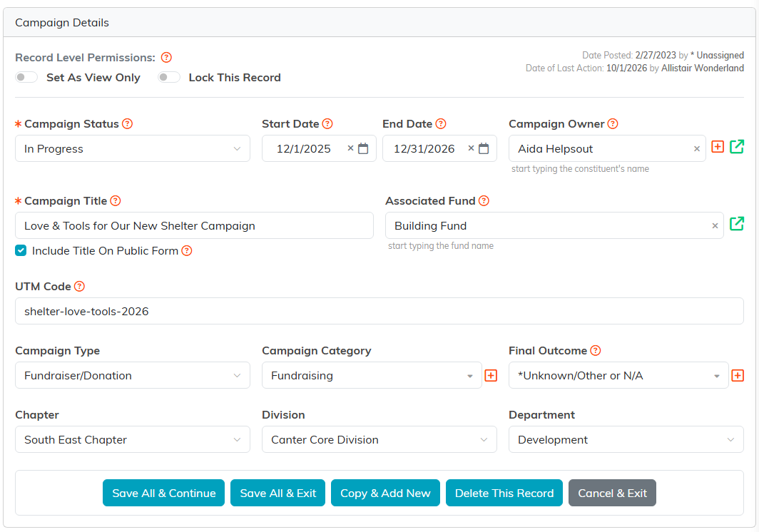Viewport: 759px width, 532px height.
Task: Clear Campaign Owner Aida Helpsout
Action: 696,148
